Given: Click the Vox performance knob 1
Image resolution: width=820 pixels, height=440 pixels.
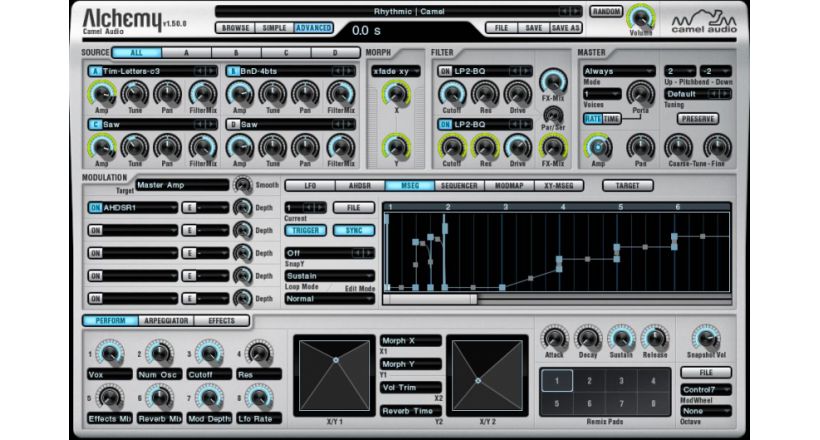Looking at the screenshot, I should (109, 353).
